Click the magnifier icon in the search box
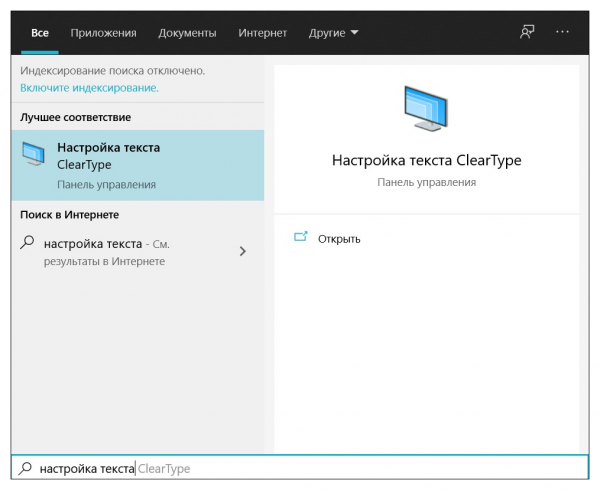This screenshot has height=490, width=600. [25, 468]
